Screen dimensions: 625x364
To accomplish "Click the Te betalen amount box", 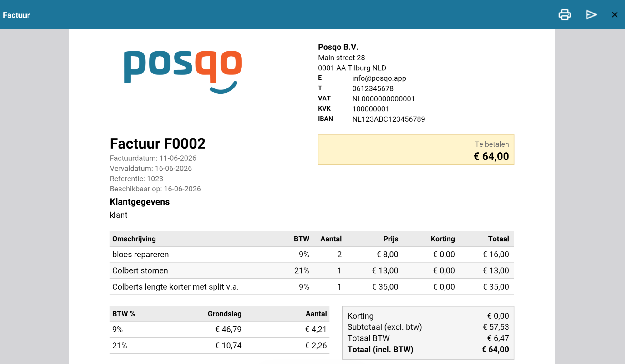I will point(416,150).
